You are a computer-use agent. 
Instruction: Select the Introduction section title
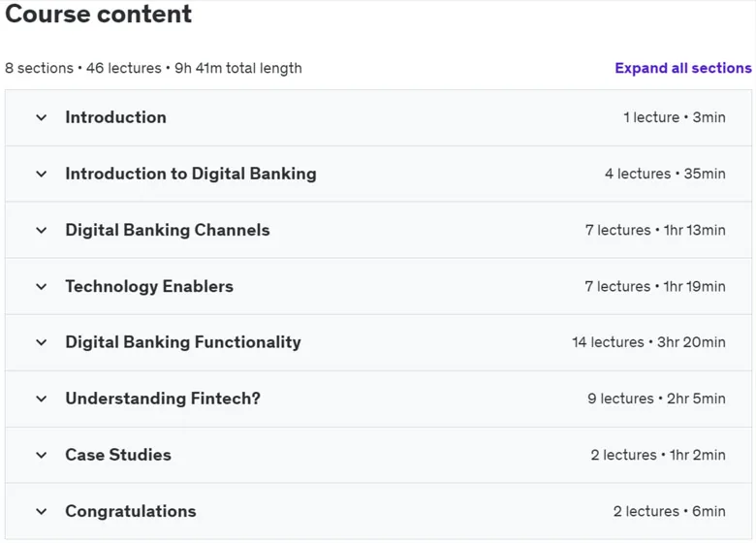[115, 117]
